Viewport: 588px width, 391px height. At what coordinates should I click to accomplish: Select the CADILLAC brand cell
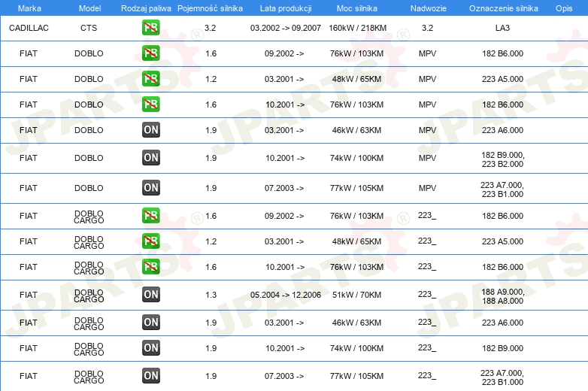(29, 28)
